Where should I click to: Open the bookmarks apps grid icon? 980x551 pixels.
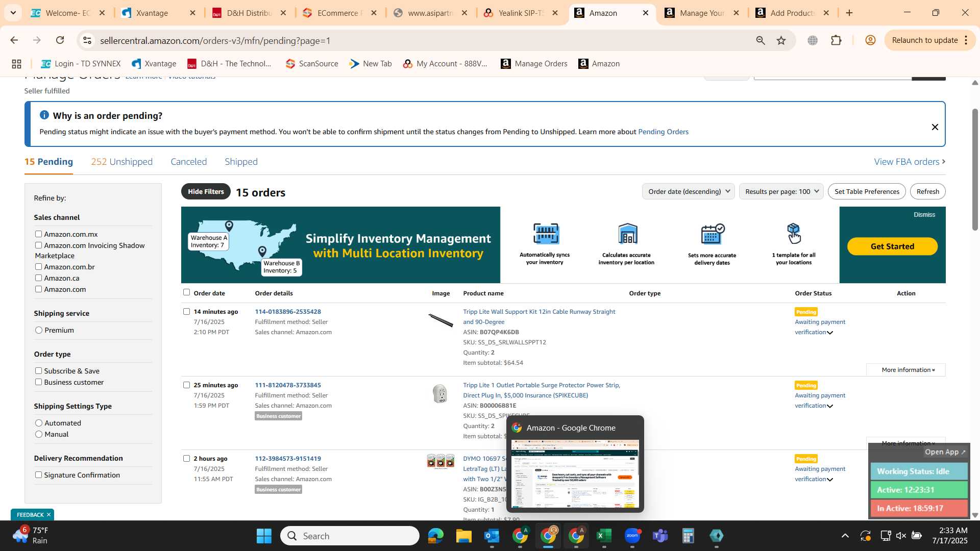coord(16,64)
